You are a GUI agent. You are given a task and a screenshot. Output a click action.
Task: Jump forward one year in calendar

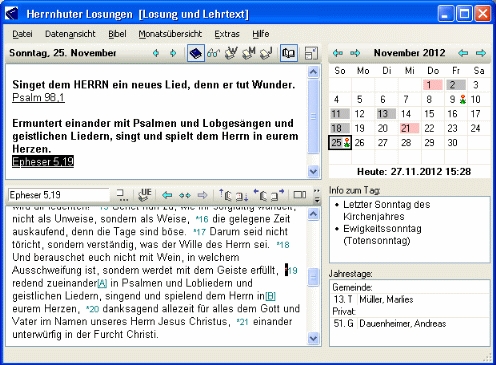(355, 53)
